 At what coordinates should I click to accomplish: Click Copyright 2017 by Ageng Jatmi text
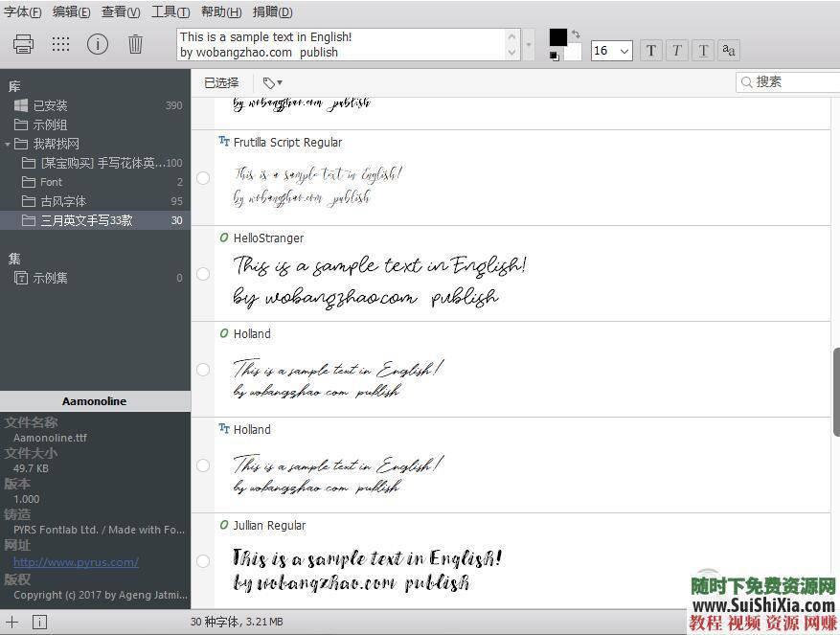[x=101, y=595]
